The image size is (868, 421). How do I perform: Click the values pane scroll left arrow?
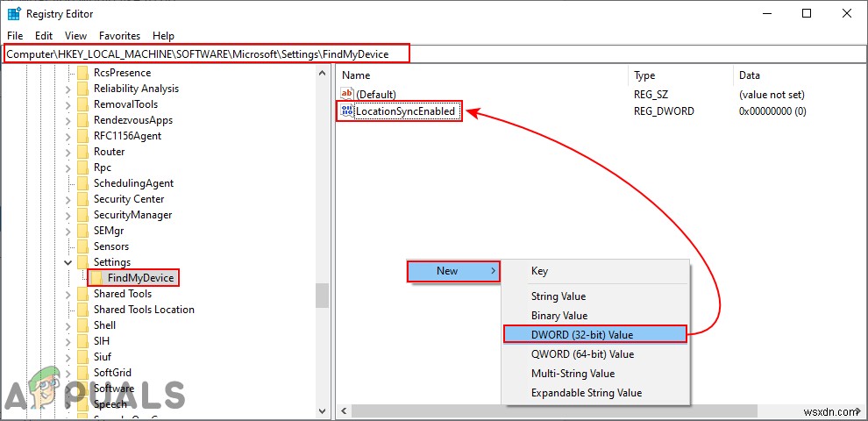tap(343, 411)
